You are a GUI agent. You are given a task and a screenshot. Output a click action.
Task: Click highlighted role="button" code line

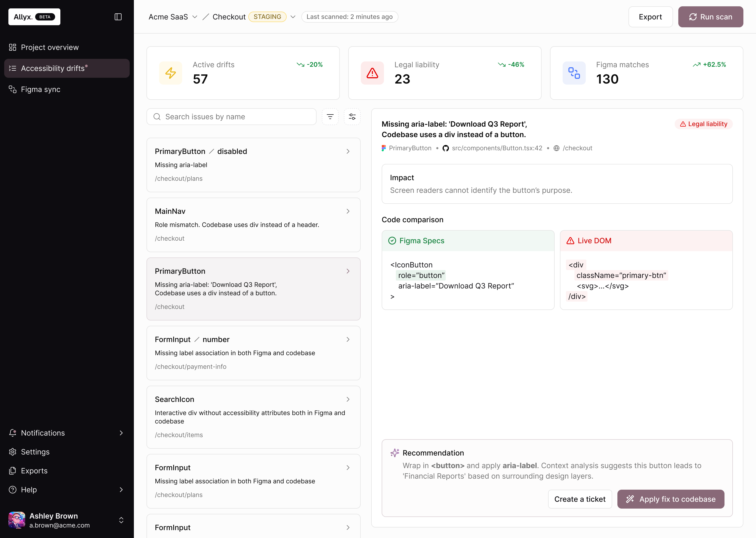[x=421, y=275]
